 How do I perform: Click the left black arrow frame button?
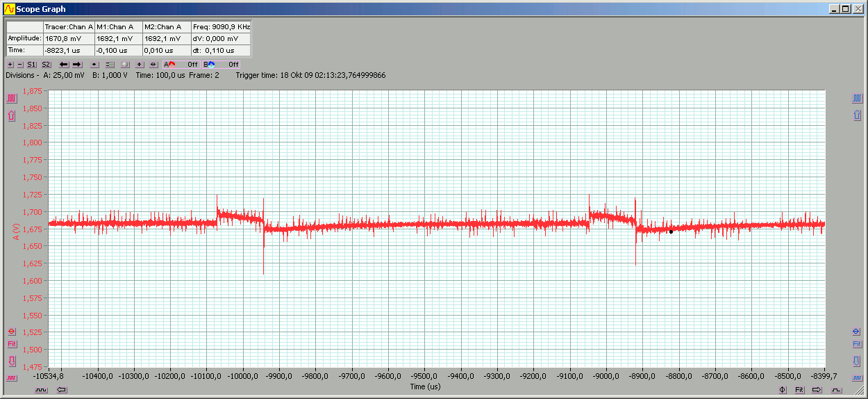(64, 64)
